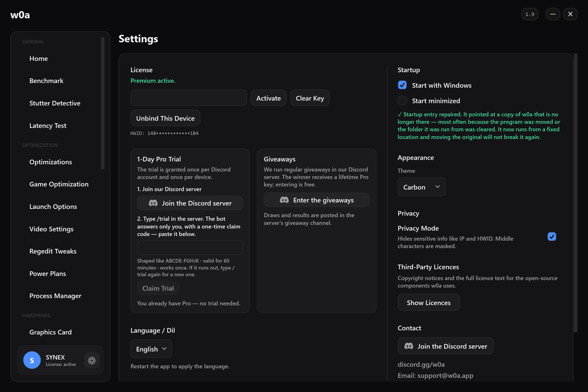Click the blue S avatar icon
Image resolution: width=588 pixels, height=392 pixels.
click(32, 360)
